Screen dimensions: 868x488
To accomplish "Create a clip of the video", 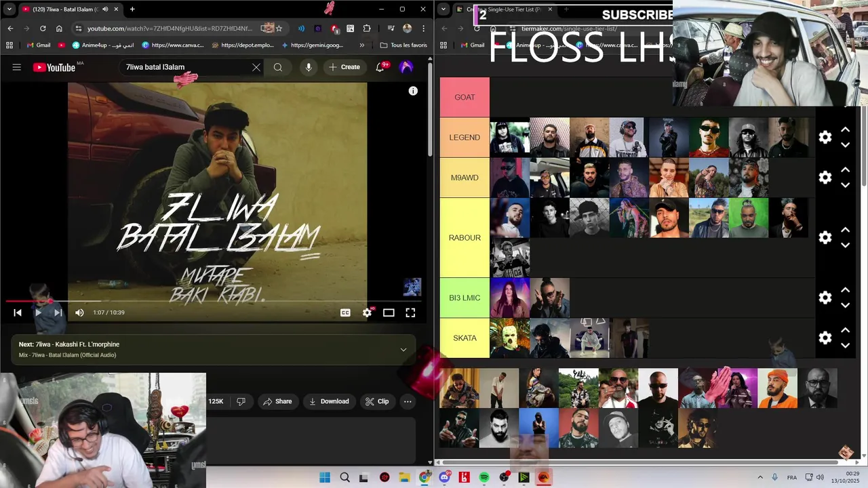I will 377,401.
